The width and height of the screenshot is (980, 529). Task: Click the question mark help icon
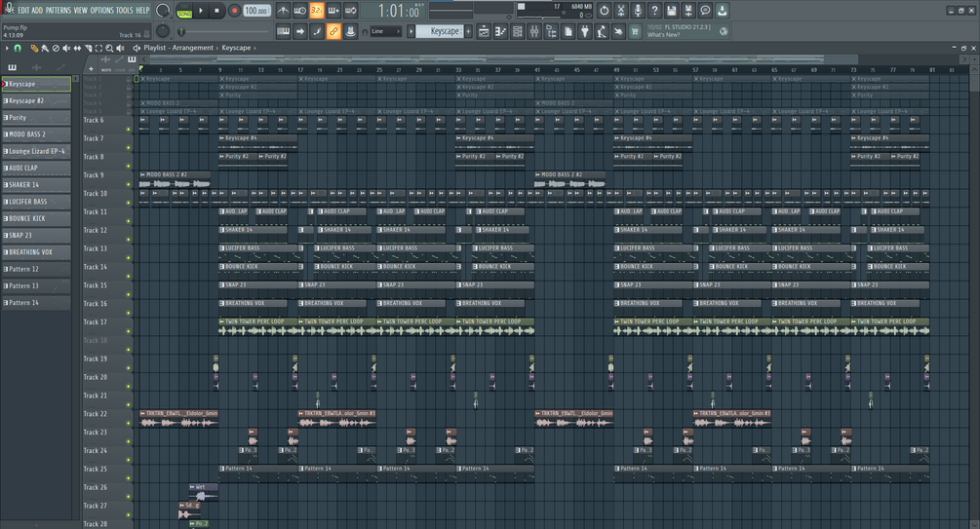654,11
